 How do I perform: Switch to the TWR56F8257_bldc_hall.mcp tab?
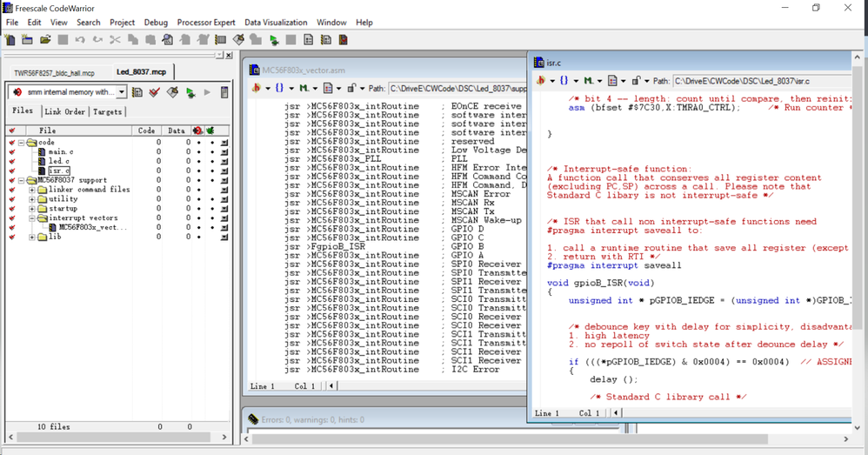pyautogui.click(x=54, y=73)
